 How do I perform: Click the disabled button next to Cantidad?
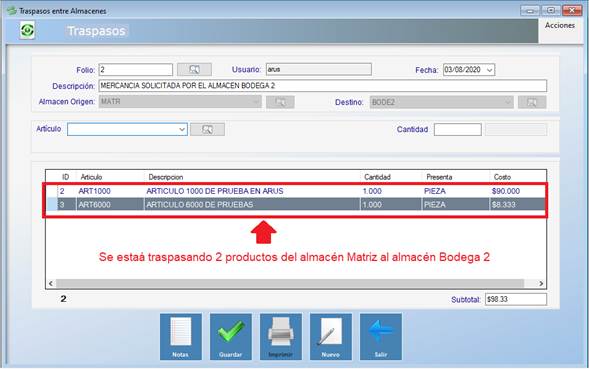(x=516, y=130)
